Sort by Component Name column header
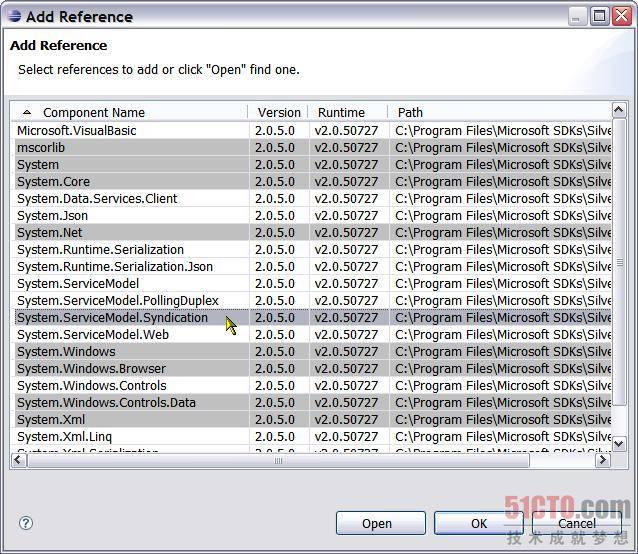Image resolution: width=638 pixels, height=554 pixels. 130,112
